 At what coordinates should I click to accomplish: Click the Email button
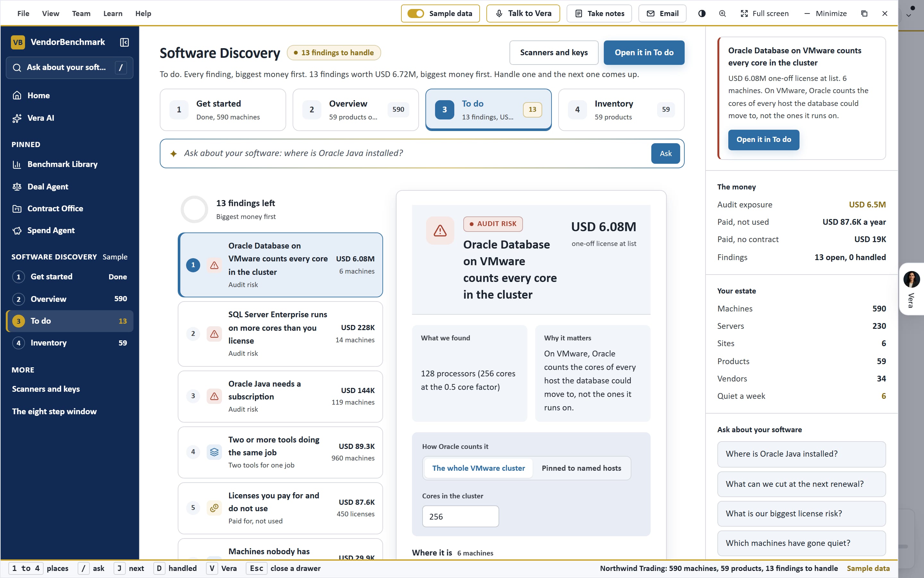tap(662, 13)
